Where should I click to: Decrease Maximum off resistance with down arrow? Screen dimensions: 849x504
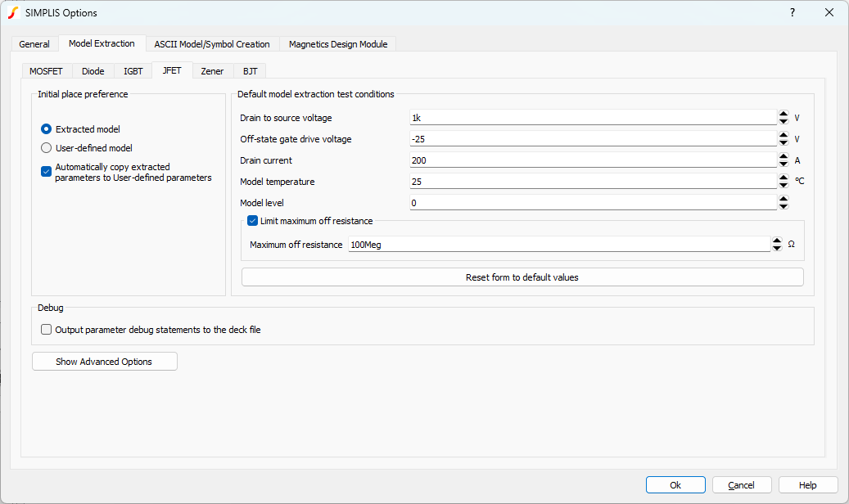coord(777,248)
